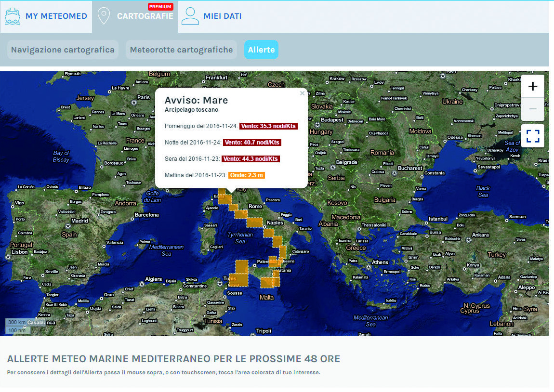Click the Allerte button

(x=261, y=50)
